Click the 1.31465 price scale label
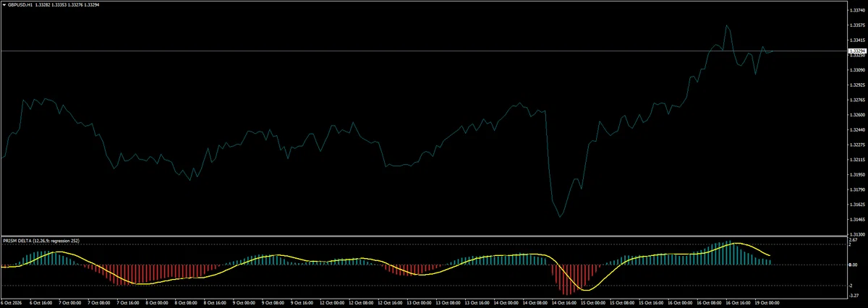868x308 pixels. coord(856,219)
